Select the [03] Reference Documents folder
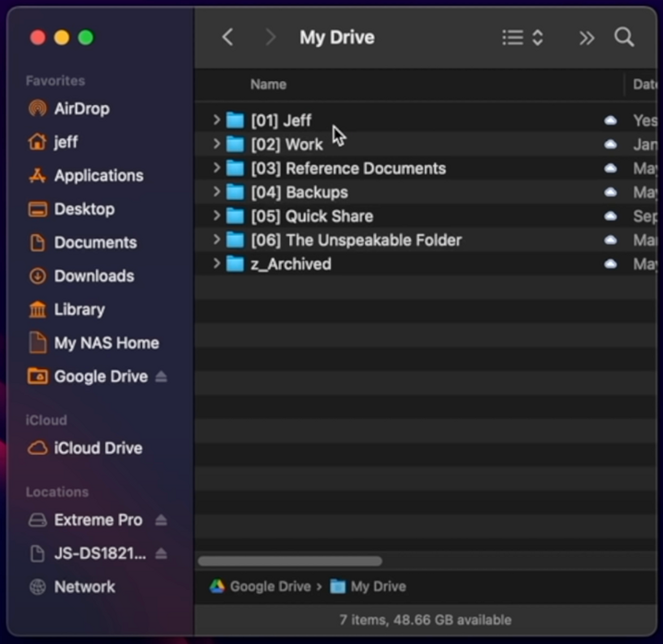Image resolution: width=663 pixels, height=644 pixels. pos(348,168)
